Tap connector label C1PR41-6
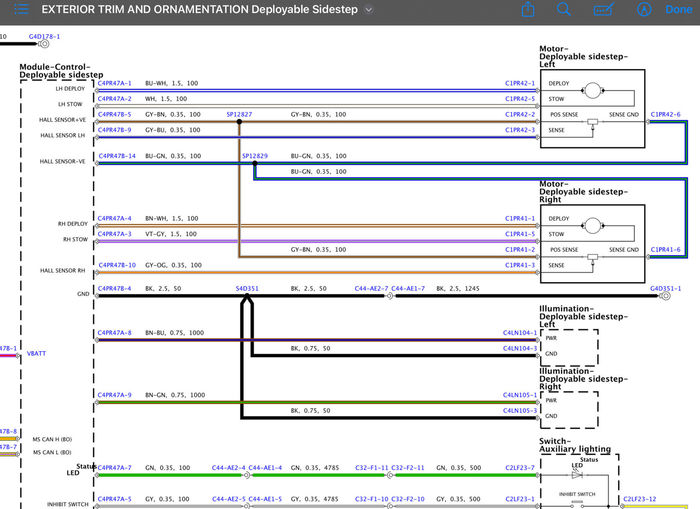 pyautogui.click(x=665, y=250)
